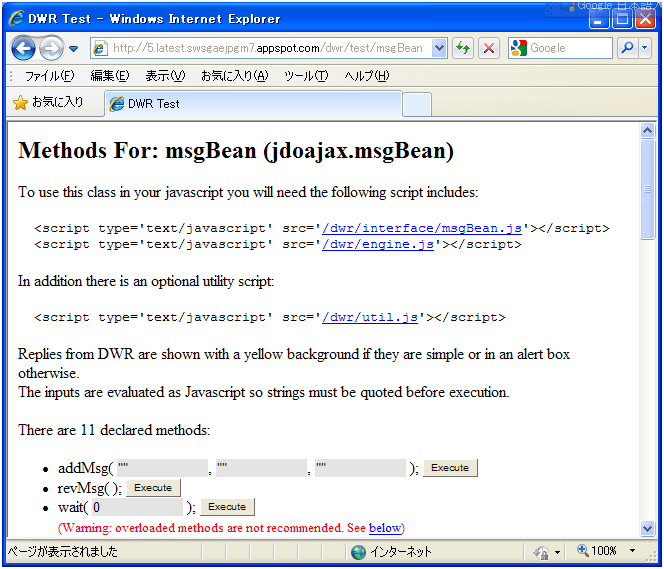Open the /dwr/util.js link
This screenshot has height=569, width=664.
tap(370, 318)
